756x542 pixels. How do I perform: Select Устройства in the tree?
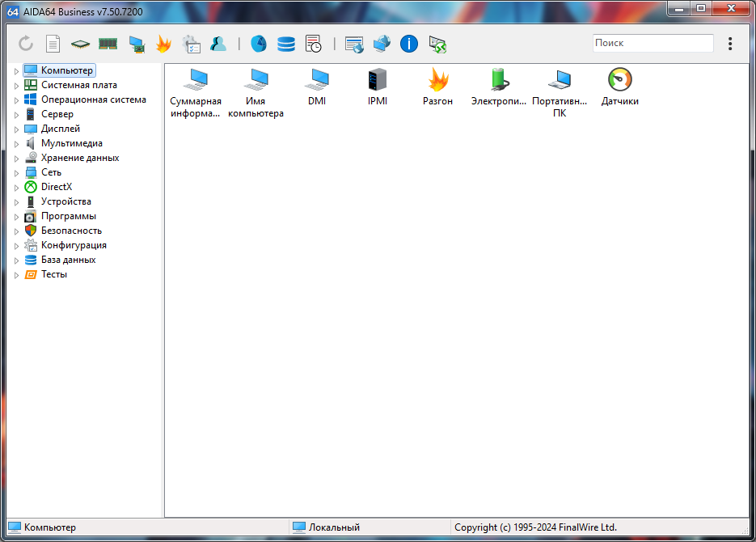pyautogui.click(x=66, y=201)
